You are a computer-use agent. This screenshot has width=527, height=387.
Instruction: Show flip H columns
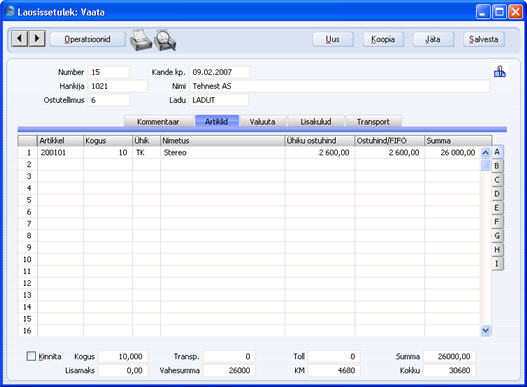(497, 249)
